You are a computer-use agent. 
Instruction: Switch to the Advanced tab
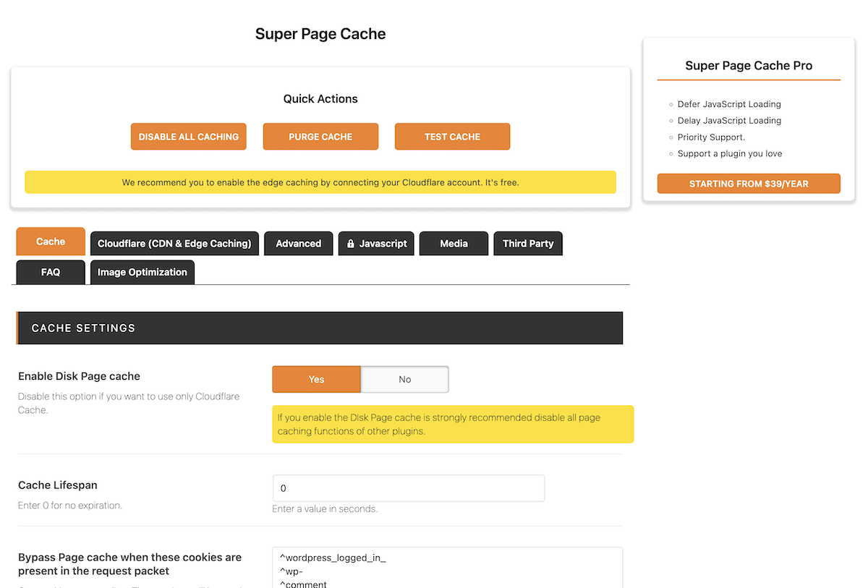[x=299, y=244]
